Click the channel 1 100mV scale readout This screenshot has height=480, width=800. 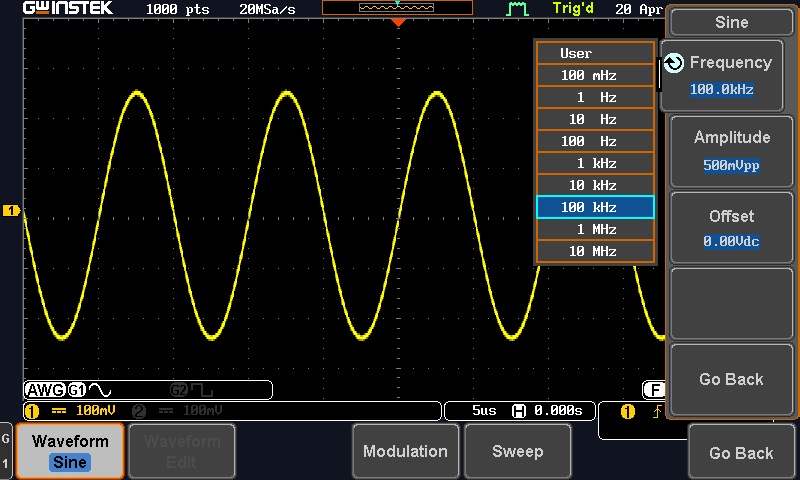95,411
